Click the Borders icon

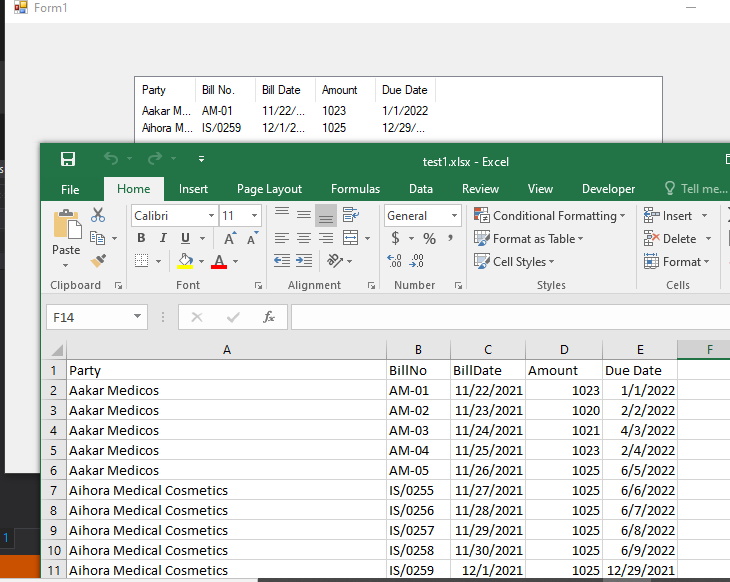(142, 260)
